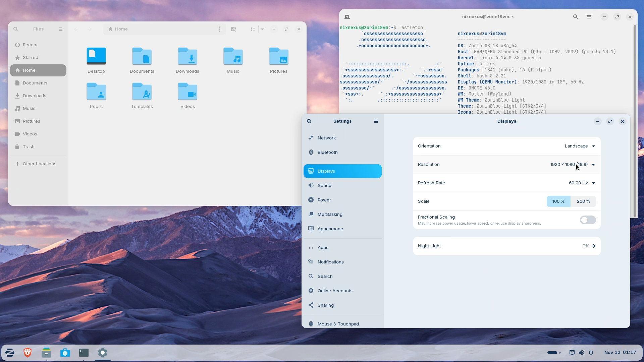Open the Settings hamburger menu
Viewport: 644px width, 362px height.
[x=376, y=121]
